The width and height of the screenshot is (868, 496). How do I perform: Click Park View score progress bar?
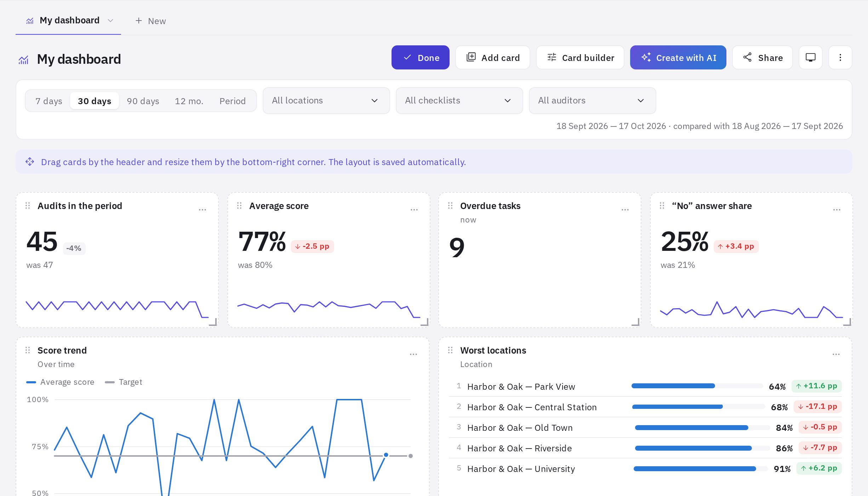point(697,386)
